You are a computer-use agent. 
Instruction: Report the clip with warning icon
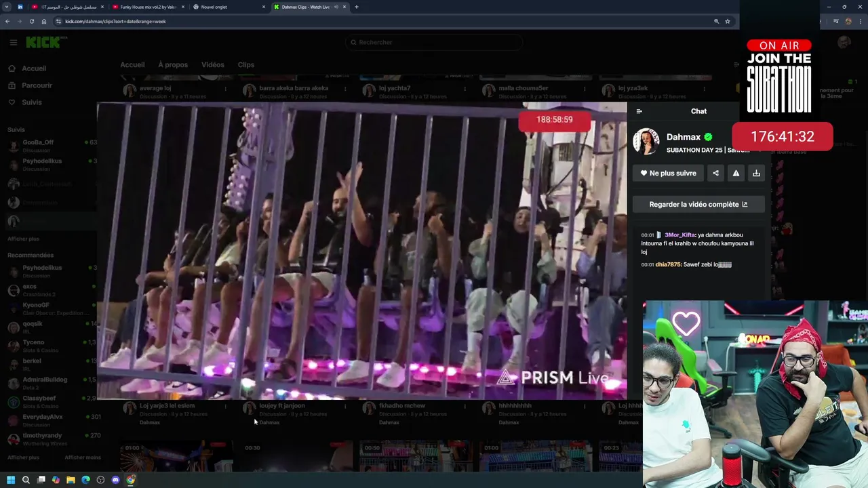[736, 173]
